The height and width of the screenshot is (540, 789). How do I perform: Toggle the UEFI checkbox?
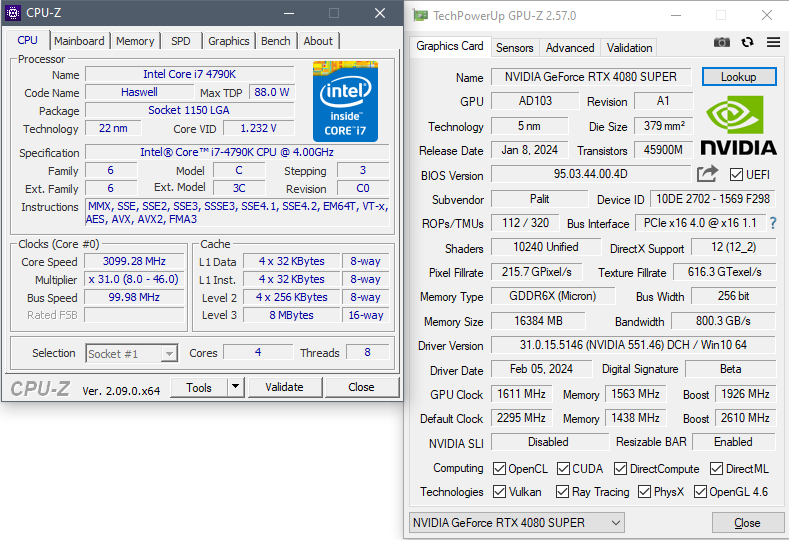(x=736, y=175)
